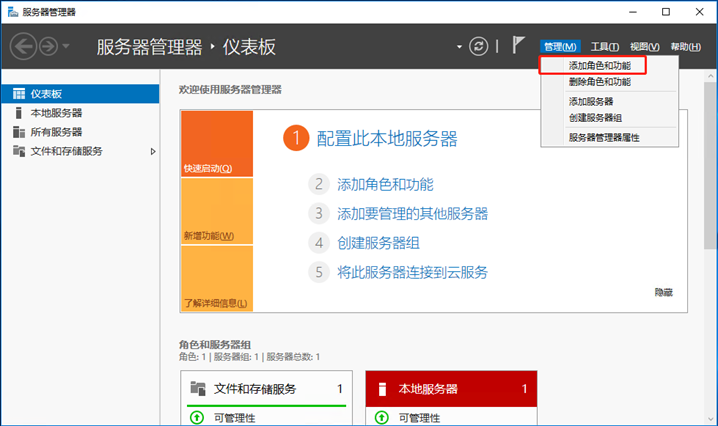This screenshot has height=426, width=718.
Task: Choose 删除角色和功能 from the menu
Action: (599, 82)
